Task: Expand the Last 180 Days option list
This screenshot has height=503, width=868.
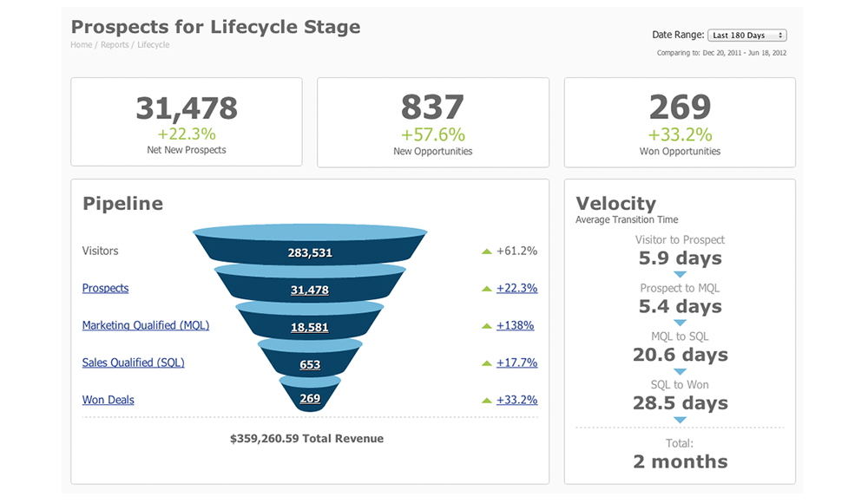Action: [x=746, y=35]
